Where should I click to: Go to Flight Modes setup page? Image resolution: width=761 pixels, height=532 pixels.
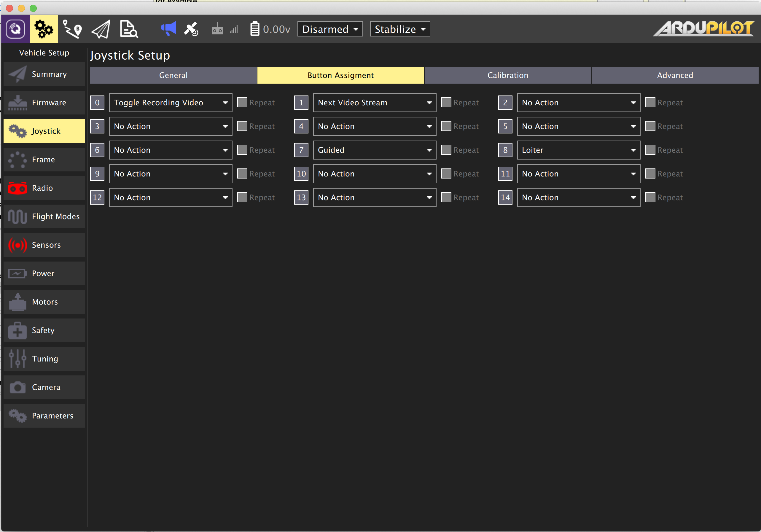(x=44, y=216)
